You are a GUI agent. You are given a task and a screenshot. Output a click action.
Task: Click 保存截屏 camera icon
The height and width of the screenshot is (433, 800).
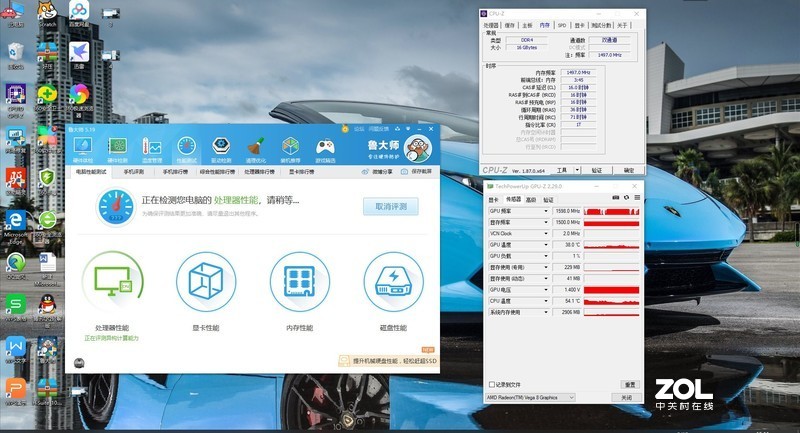(x=404, y=172)
